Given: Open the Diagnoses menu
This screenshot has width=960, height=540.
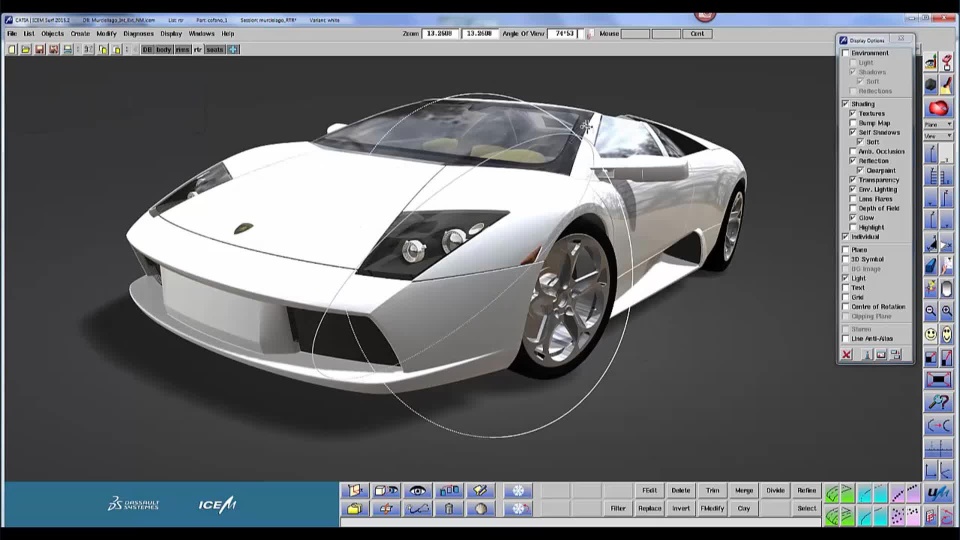Looking at the screenshot, I should pos(138,33).
